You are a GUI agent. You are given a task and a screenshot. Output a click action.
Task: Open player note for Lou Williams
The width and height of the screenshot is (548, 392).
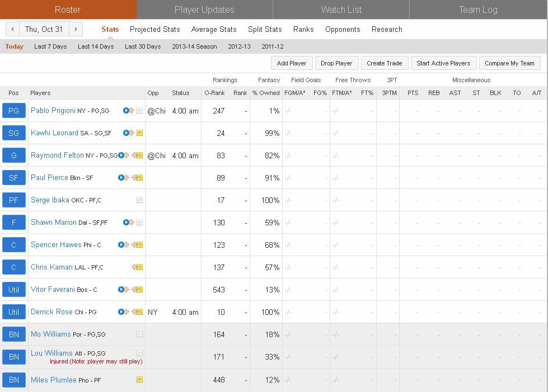click(139, 353)
